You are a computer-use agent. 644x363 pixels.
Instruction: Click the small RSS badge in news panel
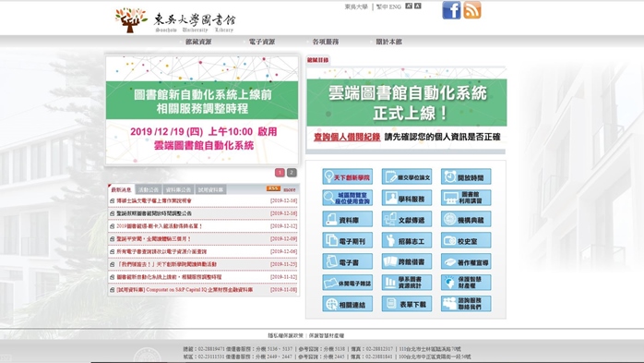273,188
